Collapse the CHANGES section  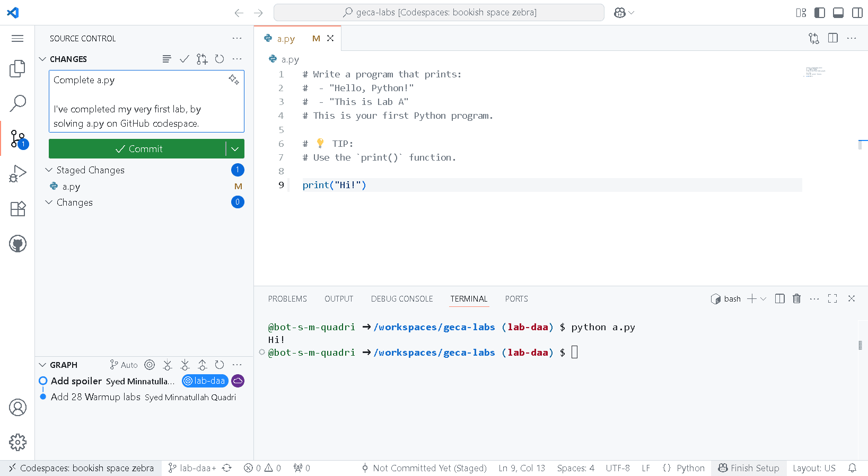coord(42,59)
